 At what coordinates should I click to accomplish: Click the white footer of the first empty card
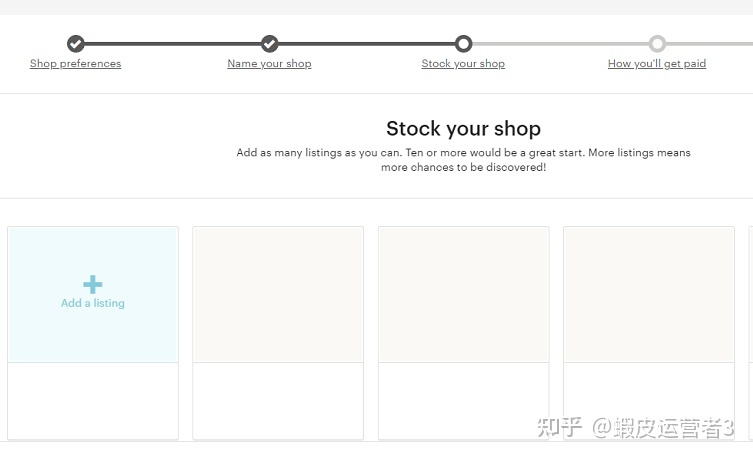pos(278,400)
